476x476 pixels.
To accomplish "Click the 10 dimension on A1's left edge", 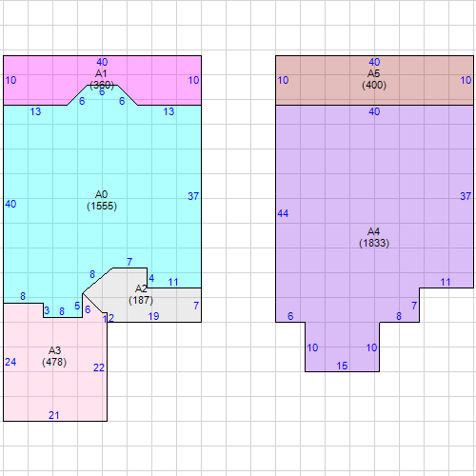I will click(10, 80).
